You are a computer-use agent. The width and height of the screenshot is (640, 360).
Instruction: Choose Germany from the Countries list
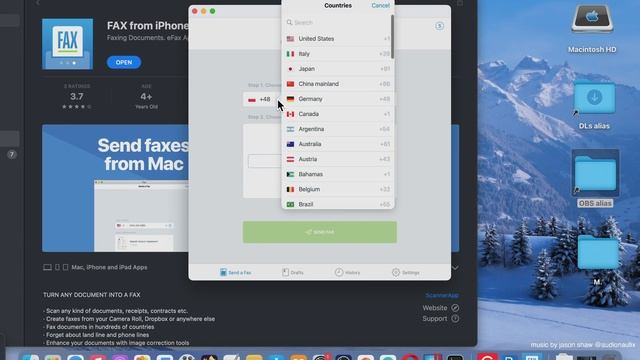pyautogui.click(x=338, y=99)
